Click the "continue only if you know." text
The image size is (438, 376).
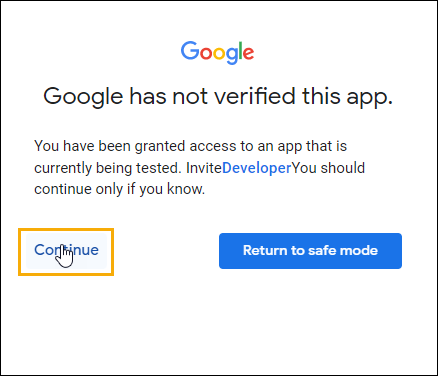click(x=119, y=189)
